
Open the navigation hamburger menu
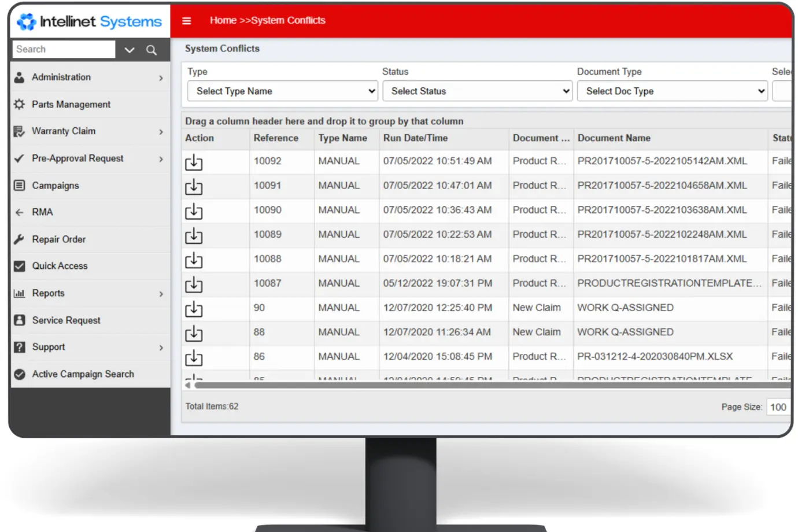tap(187, 20)
